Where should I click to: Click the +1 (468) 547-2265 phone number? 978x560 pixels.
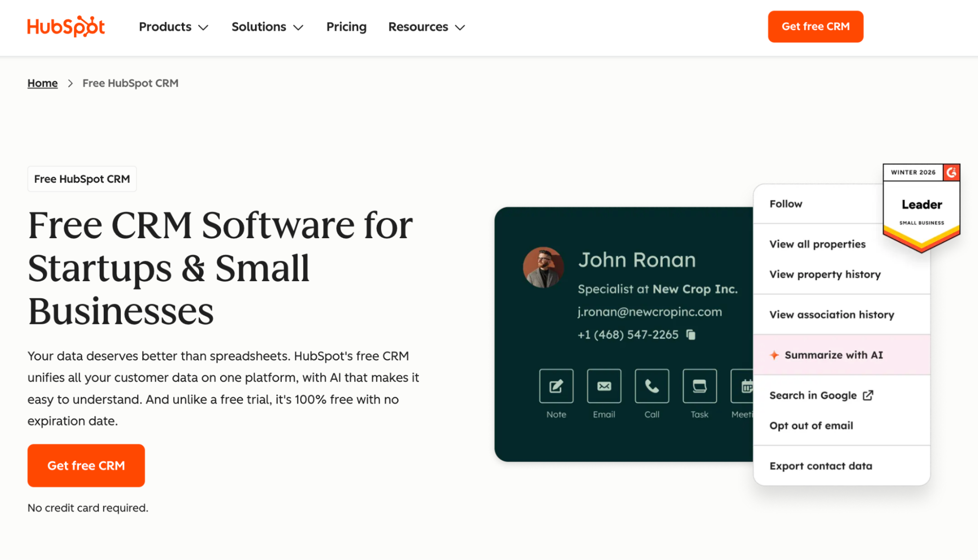(628, 335)
